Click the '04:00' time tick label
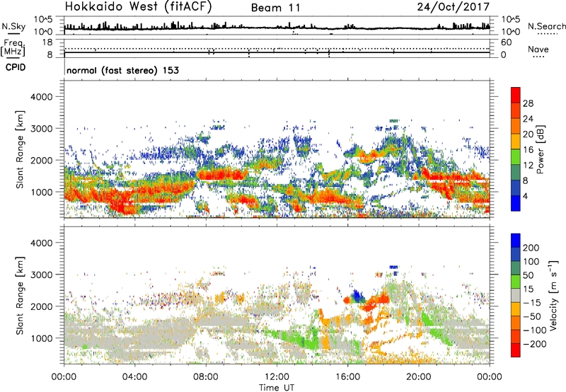Screen dimensions: 566x392 [x=134, y=377]
